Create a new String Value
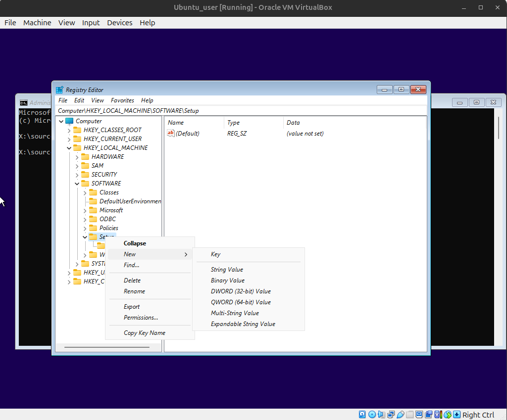The height and width of the screenshot is (420, 507). pyautogui.click(x=249, y=270)
